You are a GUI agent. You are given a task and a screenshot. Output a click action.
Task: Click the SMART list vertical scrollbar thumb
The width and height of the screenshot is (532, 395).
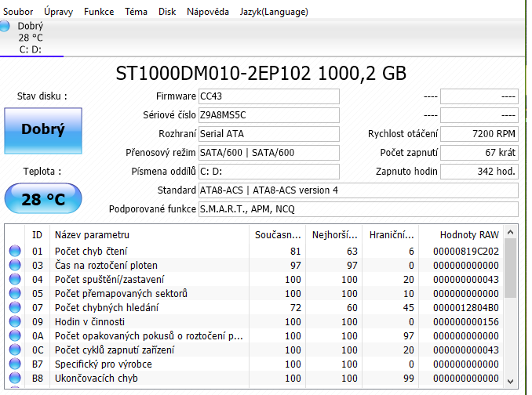tap(511, 268)
